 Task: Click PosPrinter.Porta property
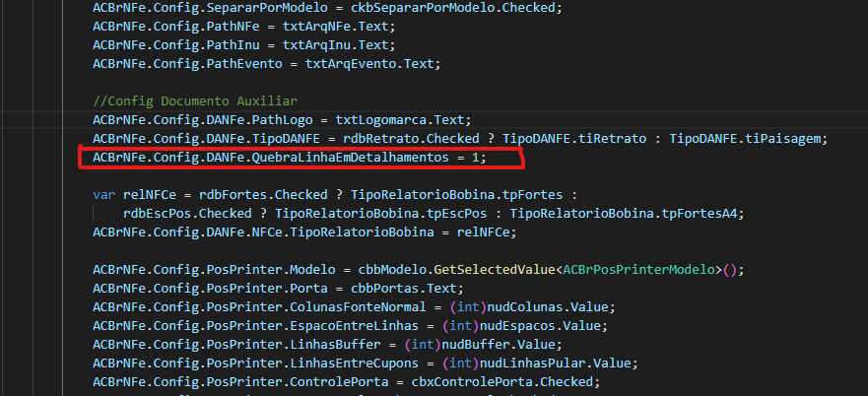pos(267,288)
